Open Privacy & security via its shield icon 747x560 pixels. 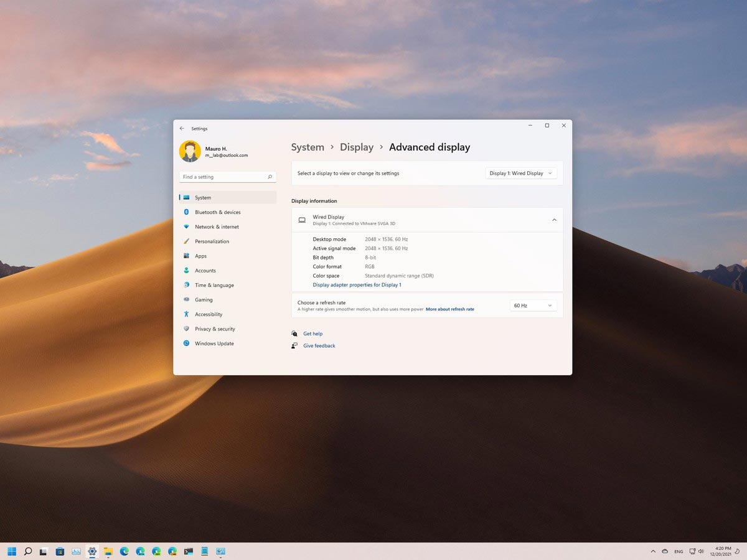coord(186,329)
